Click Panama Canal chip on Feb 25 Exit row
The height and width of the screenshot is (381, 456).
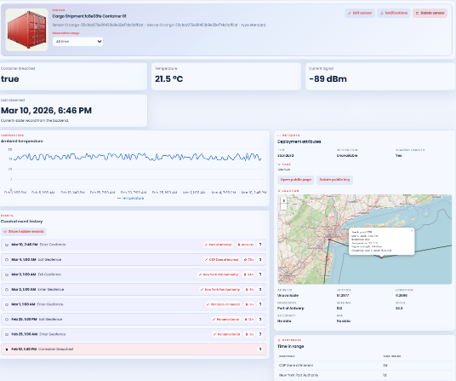point(226,319)
